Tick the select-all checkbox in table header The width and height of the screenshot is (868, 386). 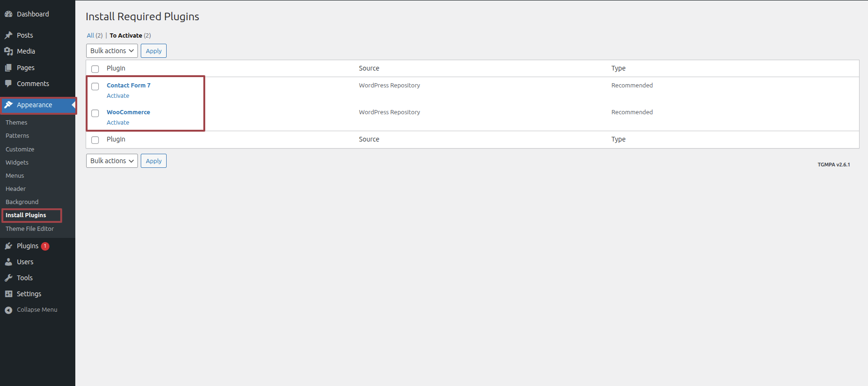(95, 69)
